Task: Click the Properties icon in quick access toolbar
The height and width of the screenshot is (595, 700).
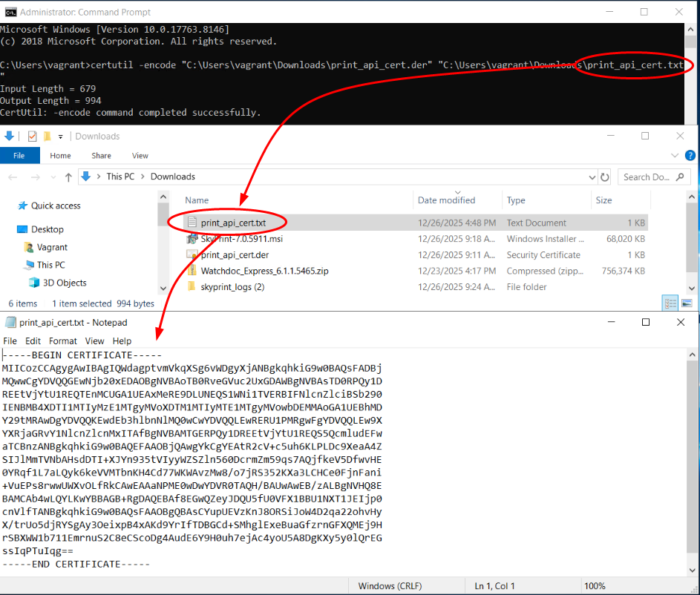Action: tap(32, 137)
